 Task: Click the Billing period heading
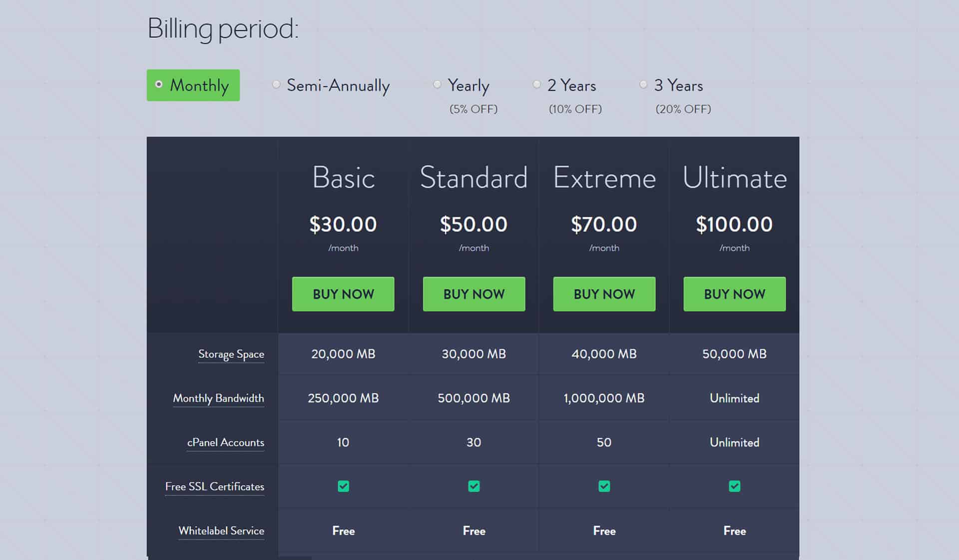click(x=223, y=29)
